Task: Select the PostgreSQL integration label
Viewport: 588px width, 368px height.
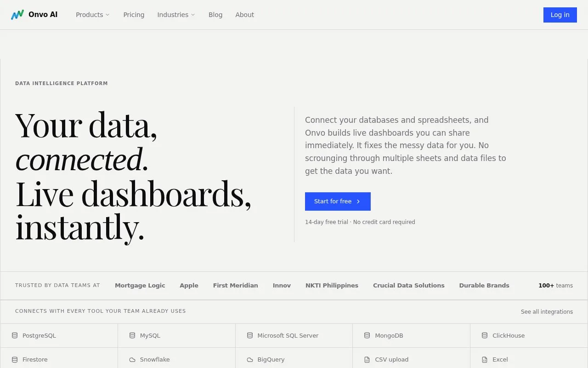Action: (39, 335)
